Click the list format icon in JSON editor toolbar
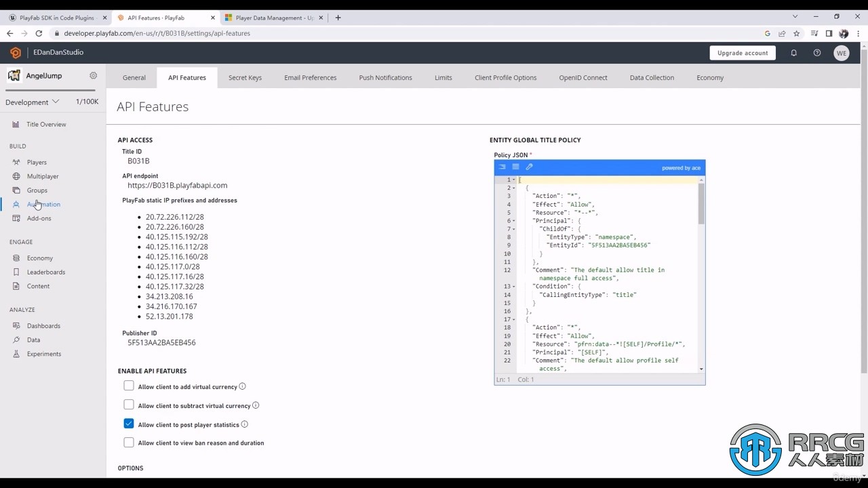 (x=515, y=167)
